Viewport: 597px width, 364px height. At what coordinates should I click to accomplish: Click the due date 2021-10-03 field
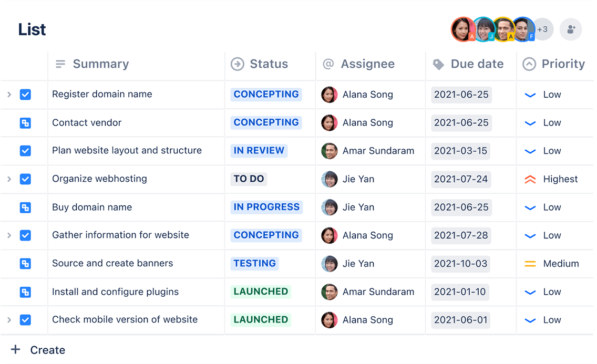tap(460, 264)
